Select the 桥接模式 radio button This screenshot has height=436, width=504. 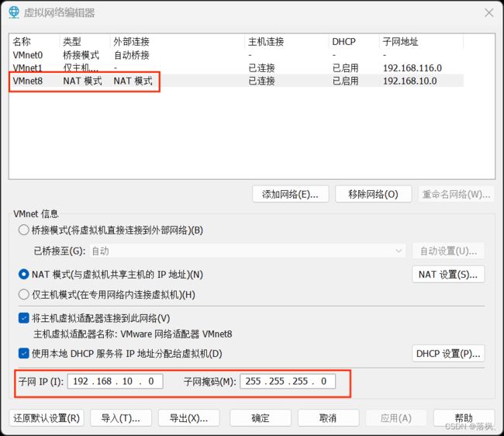[24, 230]
